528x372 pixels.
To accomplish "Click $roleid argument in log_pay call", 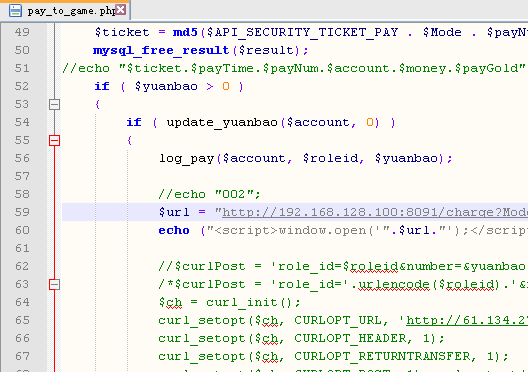I will click(x=330, y=159).
